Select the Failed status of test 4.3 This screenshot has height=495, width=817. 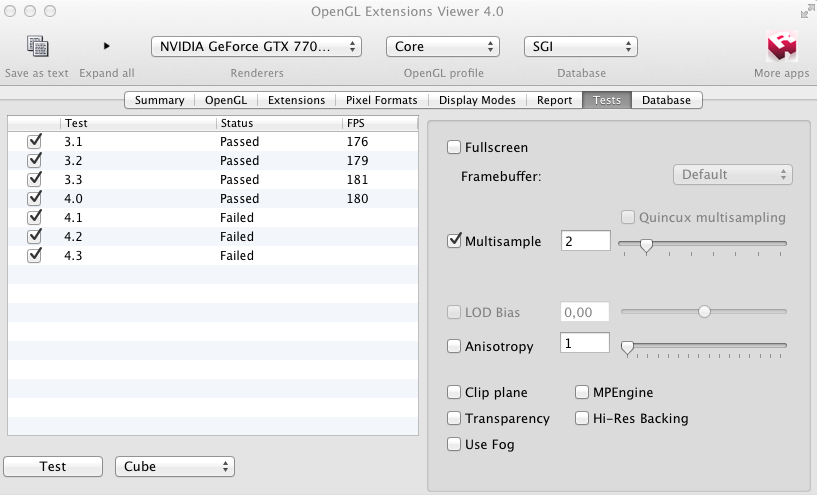(237, 256)
